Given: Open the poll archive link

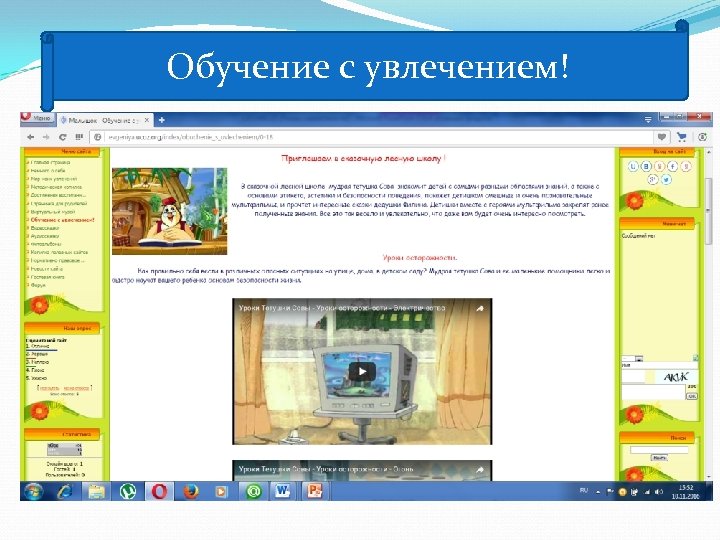Looking at the screenshot, I should pos(76,388).
